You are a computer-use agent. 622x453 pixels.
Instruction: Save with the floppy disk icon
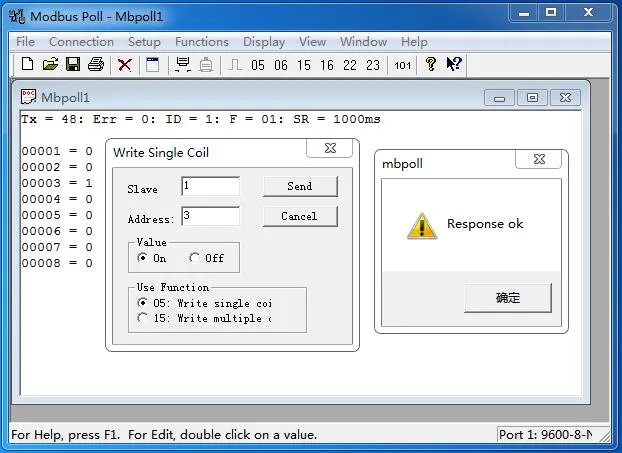coord(73,64)
